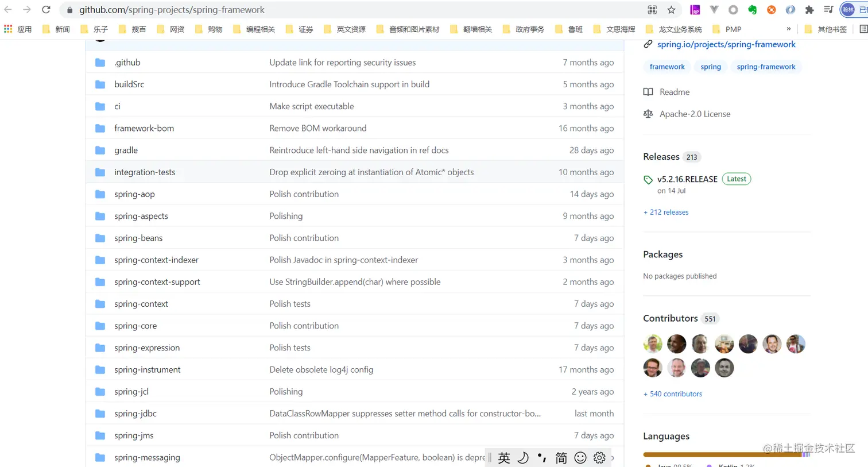Open commit 'Remove BOM workaround'
Image resolution: width=868 pixels, height=467 pixels.
tap(318, 128)
